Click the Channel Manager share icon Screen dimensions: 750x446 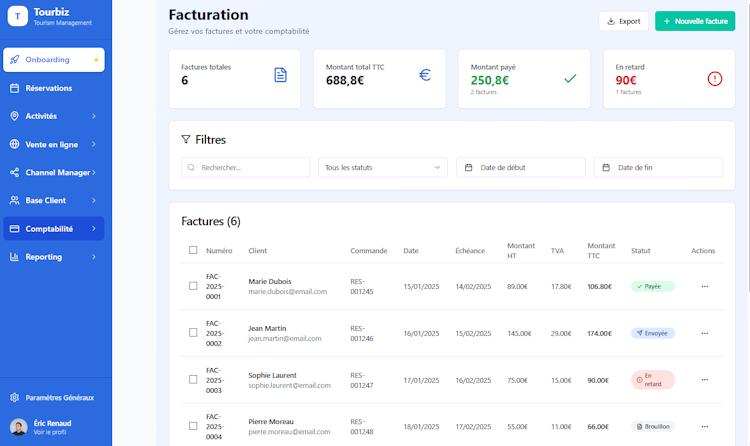15,172
